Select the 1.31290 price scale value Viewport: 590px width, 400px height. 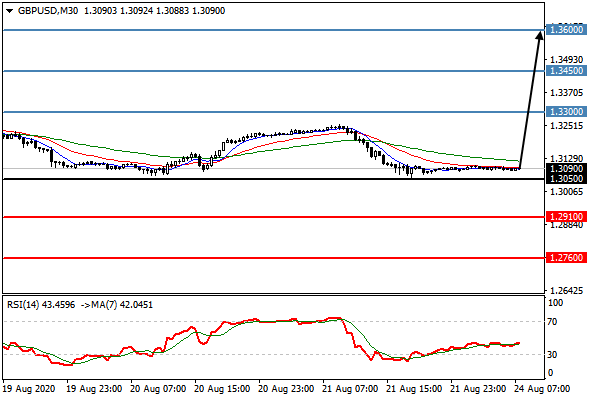[x=566, y=158]
